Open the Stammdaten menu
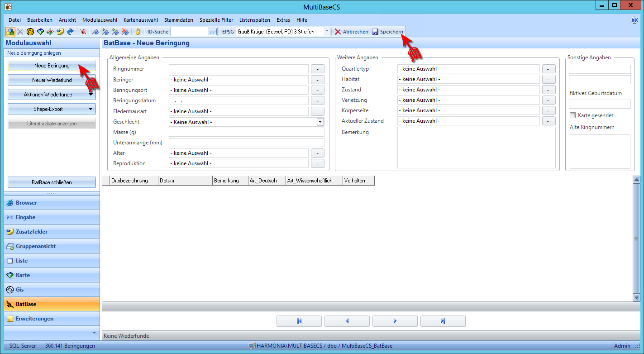This screenshot has width=644, height=354. [x=179, y=20]
